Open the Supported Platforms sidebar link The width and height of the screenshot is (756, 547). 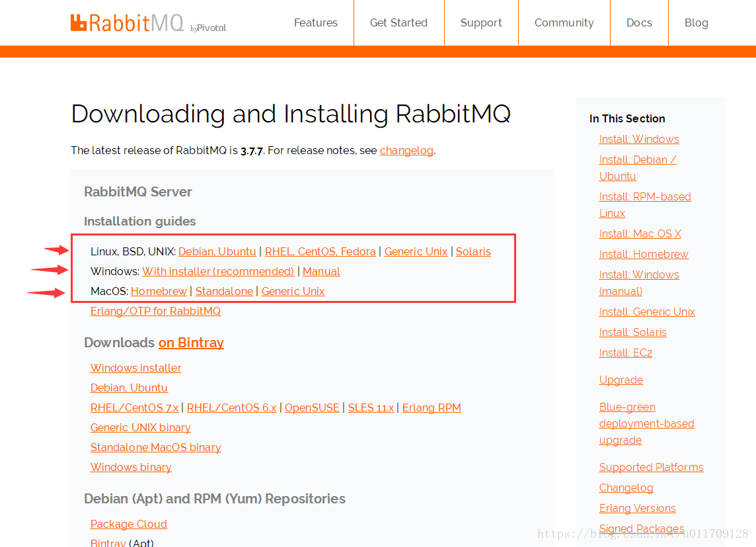(x=651, y=468)
